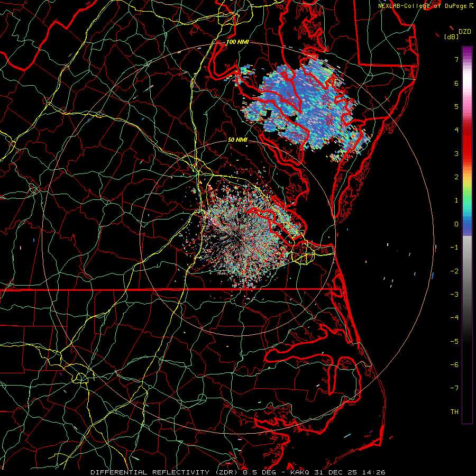This screenshot has width=476, height=476.
Task: Click the -7 dB scale tick label
Action: 454,388
